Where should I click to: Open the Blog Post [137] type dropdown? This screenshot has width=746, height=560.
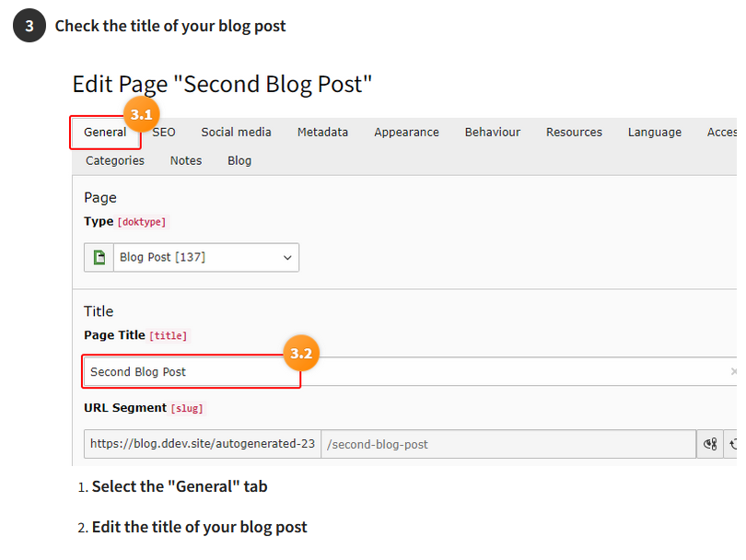click(206, 257)
